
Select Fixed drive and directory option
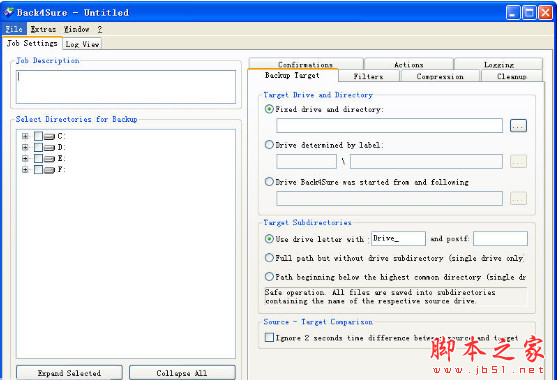click(x=269, y=109)
